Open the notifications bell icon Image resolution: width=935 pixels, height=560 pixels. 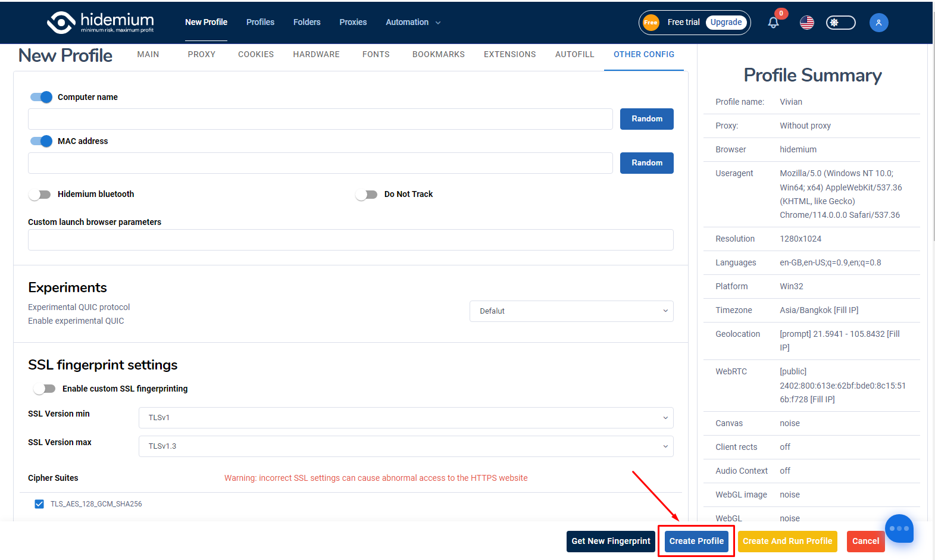click(773, 23)
